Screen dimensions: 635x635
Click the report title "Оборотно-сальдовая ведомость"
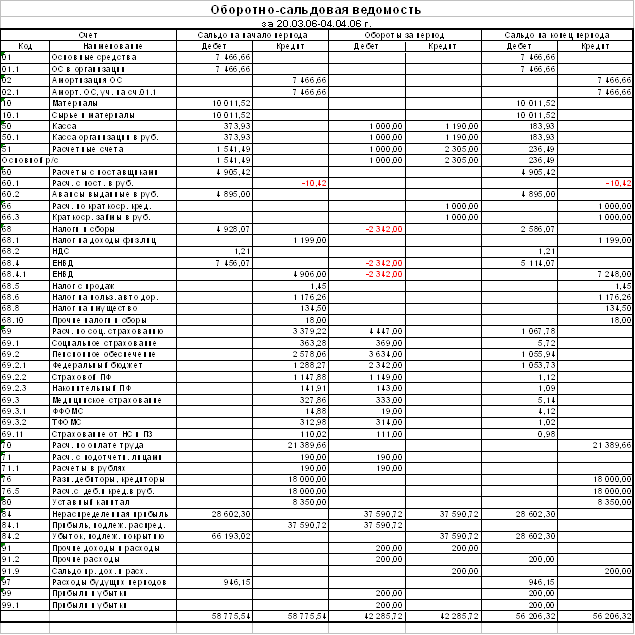317,10
